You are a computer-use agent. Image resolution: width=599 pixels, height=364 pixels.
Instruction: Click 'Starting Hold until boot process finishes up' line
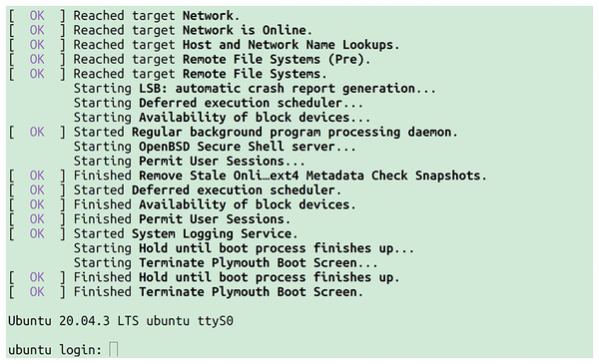click(244, 248)
